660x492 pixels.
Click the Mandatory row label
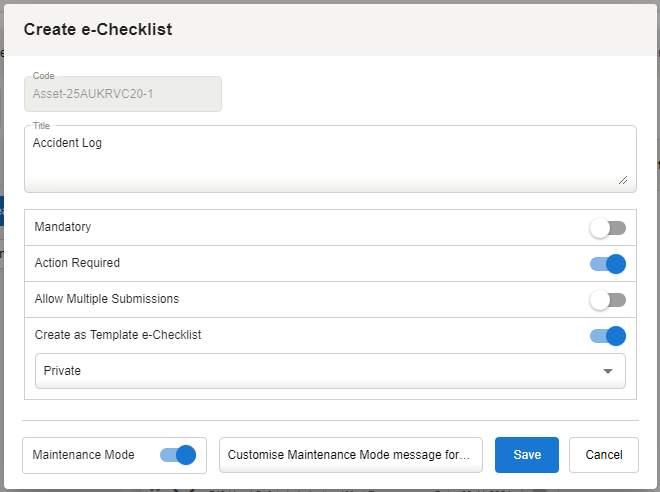63,228
